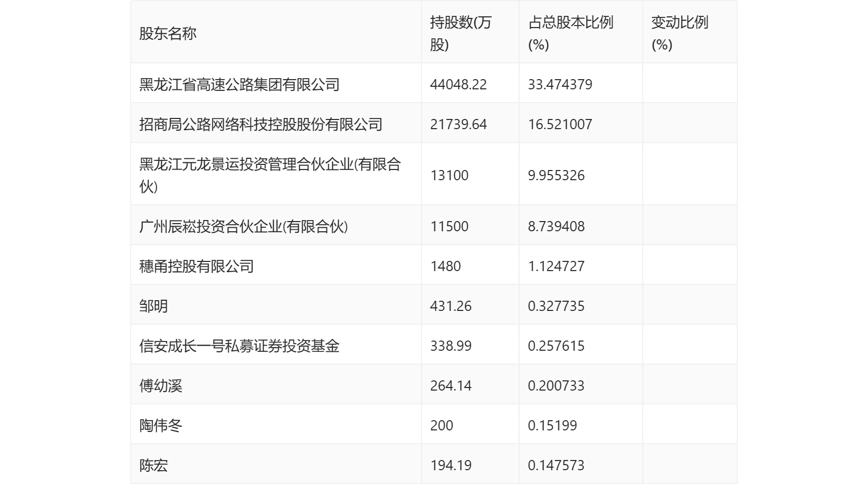The width and height of the screenshot is (868, 484).
Task: Select the share count 44048.22
Action: click(459, 84)
